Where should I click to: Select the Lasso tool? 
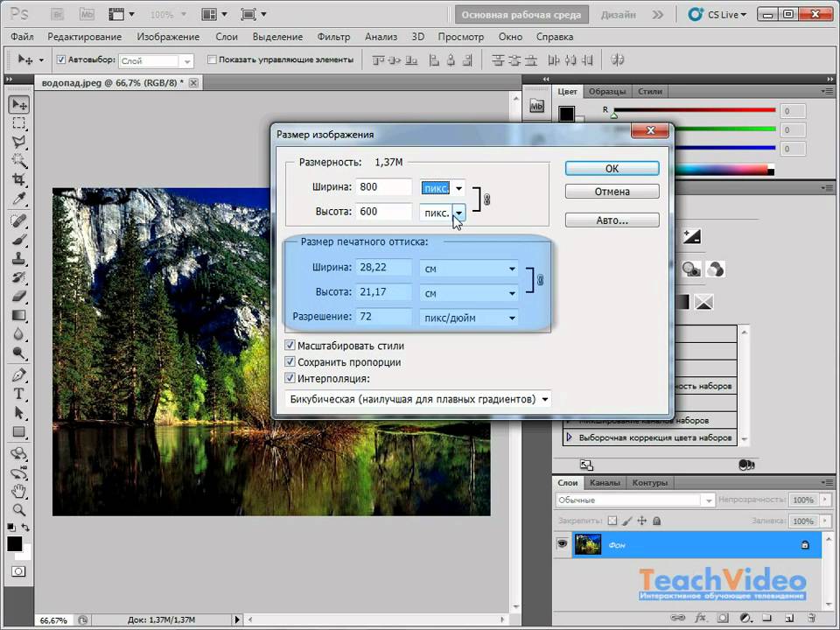tap(18, 142)
